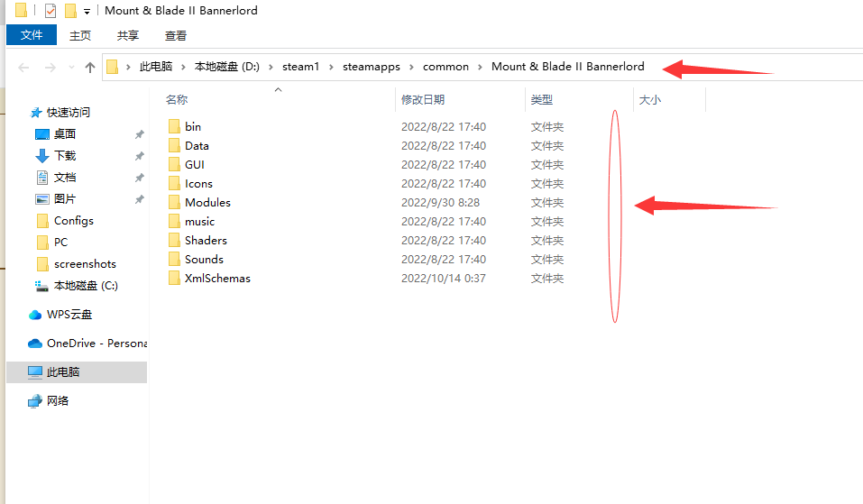Open the 共享 (Share) ribbon tab
Viewport: 863px width, 504px height.
pyautogui.click(x=128, y=35)
